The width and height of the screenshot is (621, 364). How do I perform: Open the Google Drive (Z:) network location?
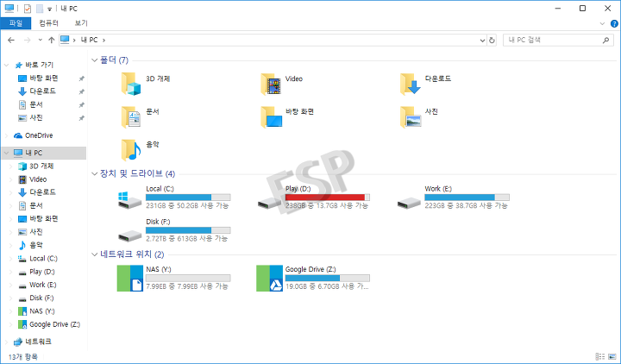pyautogui.click(x=269, y=279)
